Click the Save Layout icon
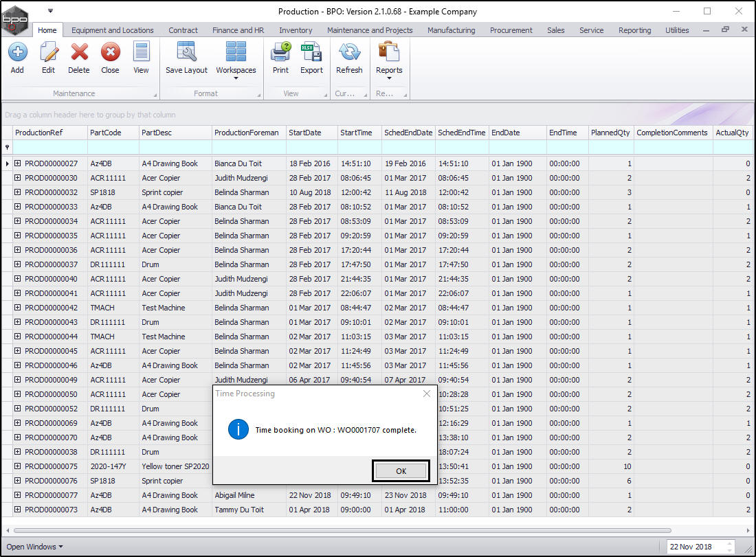The width and height of the screenshot is (756, 557). 186,52
